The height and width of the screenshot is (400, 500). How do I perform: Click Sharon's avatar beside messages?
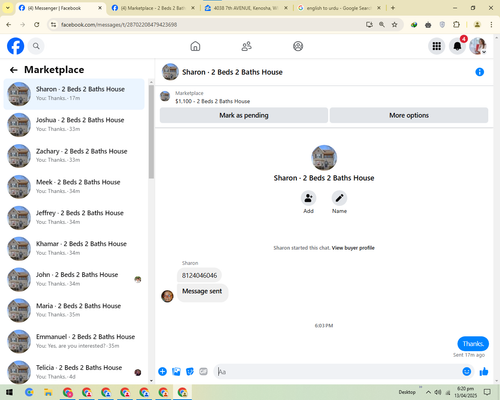[167, 296]
